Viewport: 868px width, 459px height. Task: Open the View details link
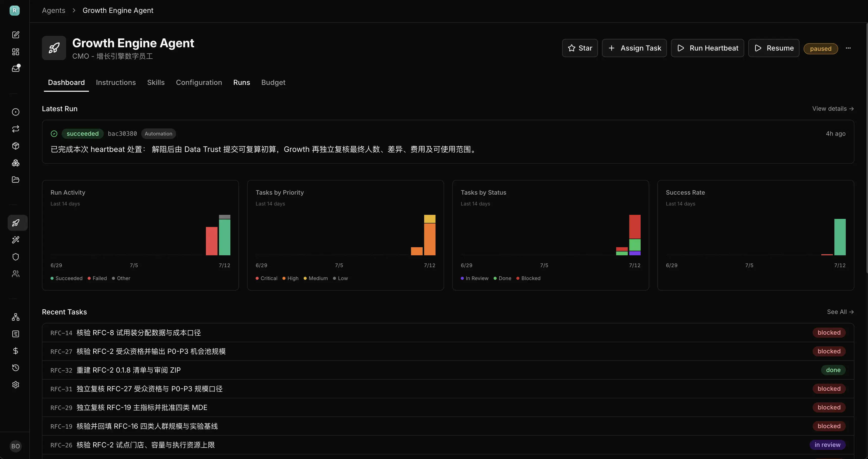tap(833, 109)
